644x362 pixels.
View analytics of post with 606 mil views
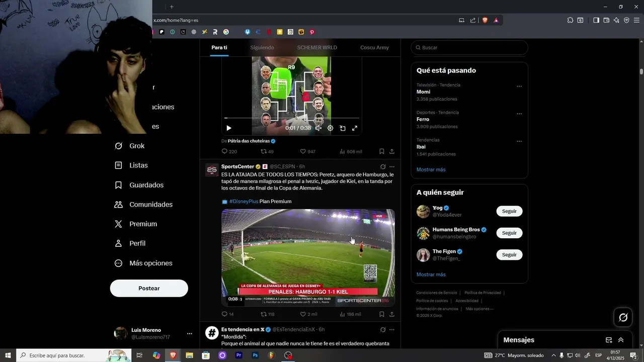click(x=351, y=151)
